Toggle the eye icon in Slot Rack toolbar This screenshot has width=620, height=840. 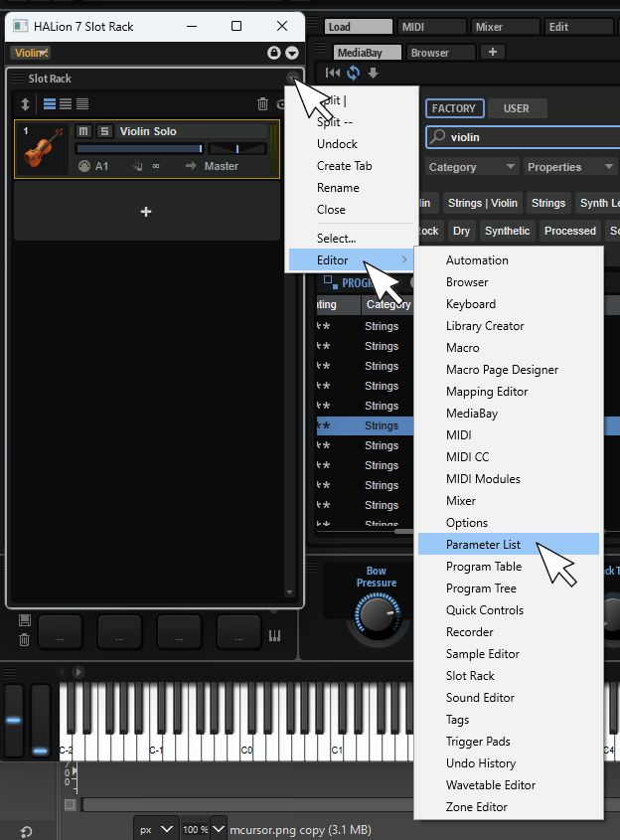(281, 104)
